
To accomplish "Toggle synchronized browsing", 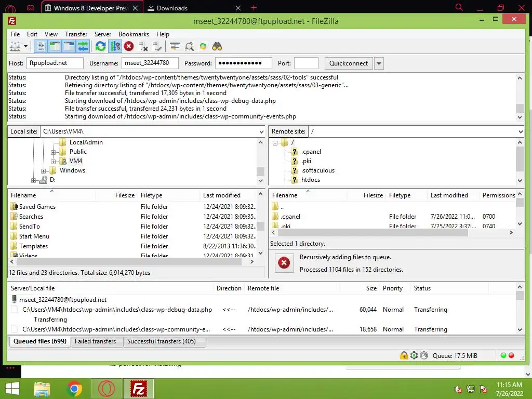I will [x=203, y=46].
